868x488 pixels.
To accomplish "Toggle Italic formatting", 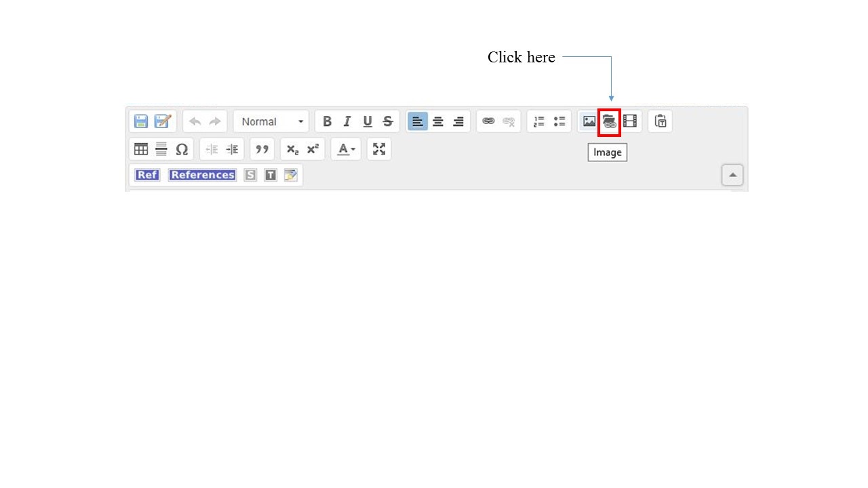I will coord(347,121).
